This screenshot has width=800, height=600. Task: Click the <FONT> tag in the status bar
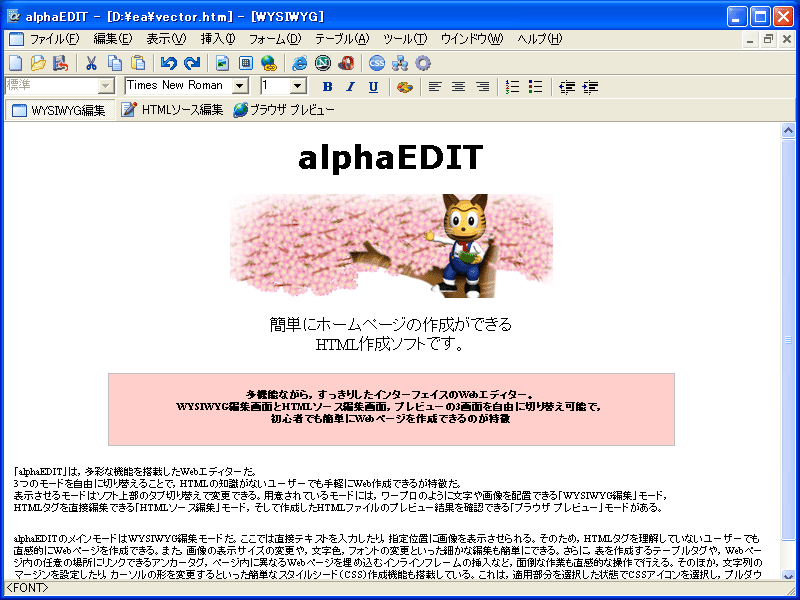point(27,588)
